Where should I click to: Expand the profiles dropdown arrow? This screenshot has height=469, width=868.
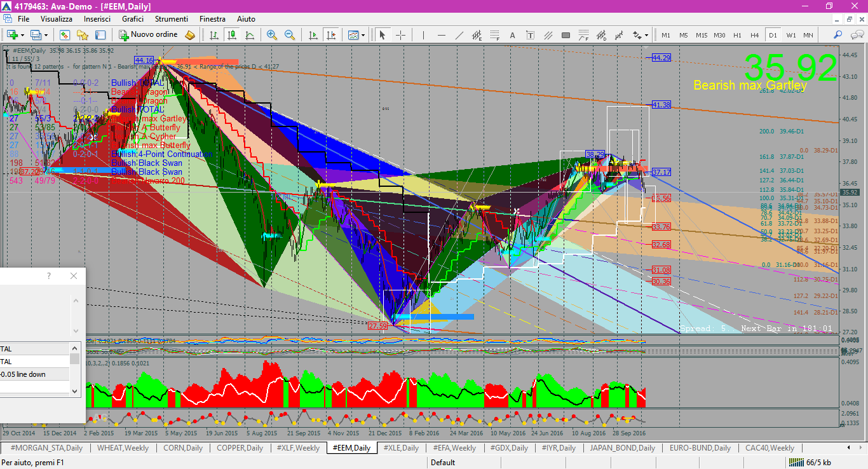click(x=46, y=35)
